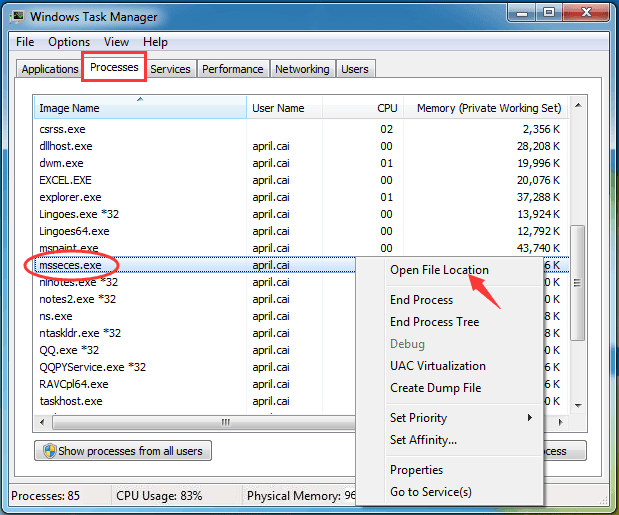Maximize the Task Manager window
Screen dimensions: 619x515
549,13
